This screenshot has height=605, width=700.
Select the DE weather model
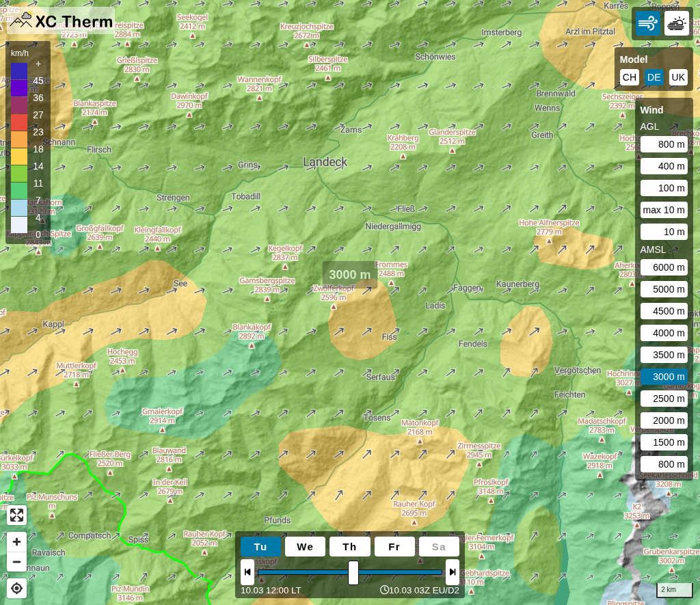click(x=654, y=77)
